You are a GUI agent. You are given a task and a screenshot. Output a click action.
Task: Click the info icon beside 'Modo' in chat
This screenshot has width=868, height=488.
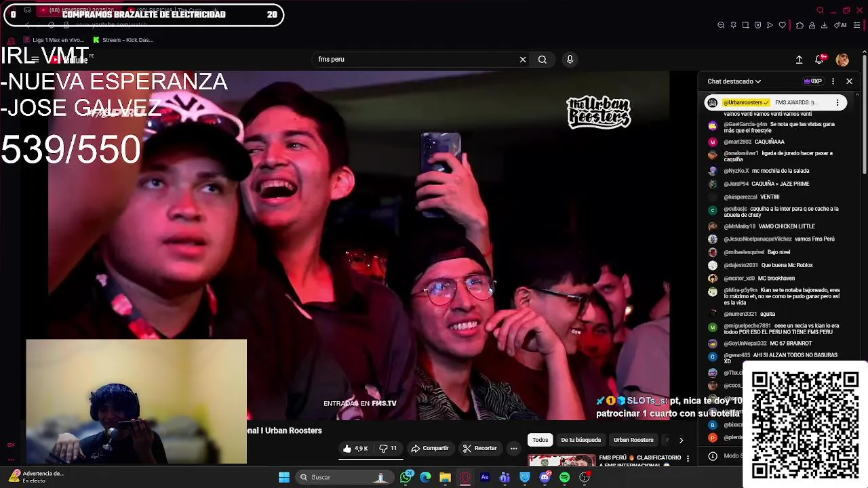point(712,456)
